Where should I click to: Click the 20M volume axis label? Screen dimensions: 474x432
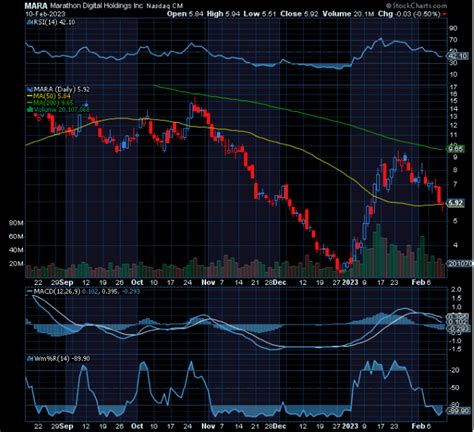(x=16, y=264)
